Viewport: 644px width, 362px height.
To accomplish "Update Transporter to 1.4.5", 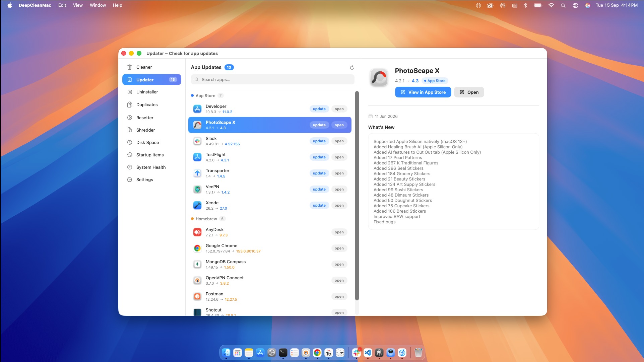I will click(319, 173).
